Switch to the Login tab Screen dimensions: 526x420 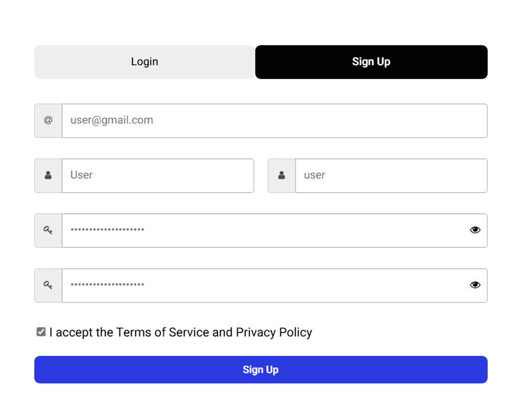145,62
